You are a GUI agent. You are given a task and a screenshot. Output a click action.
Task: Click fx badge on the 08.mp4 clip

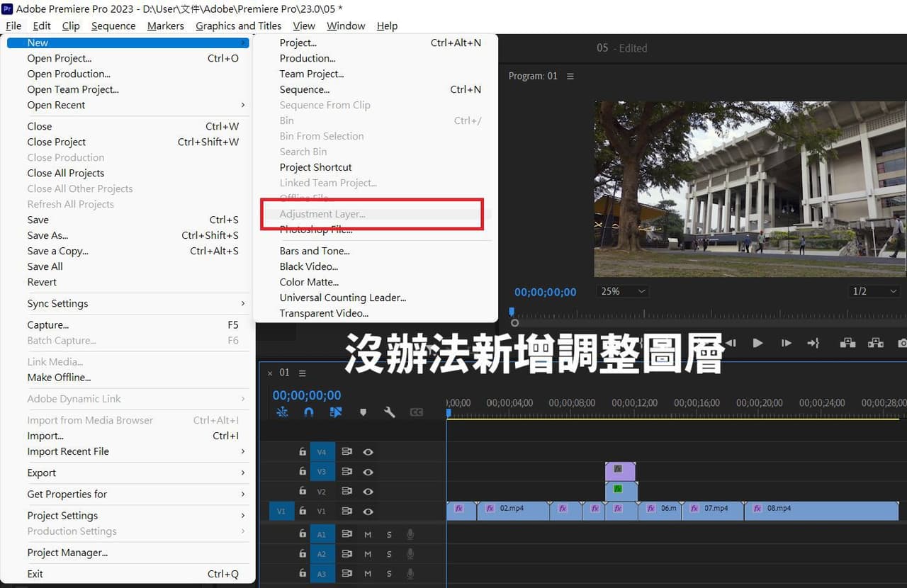click(757, 509)
